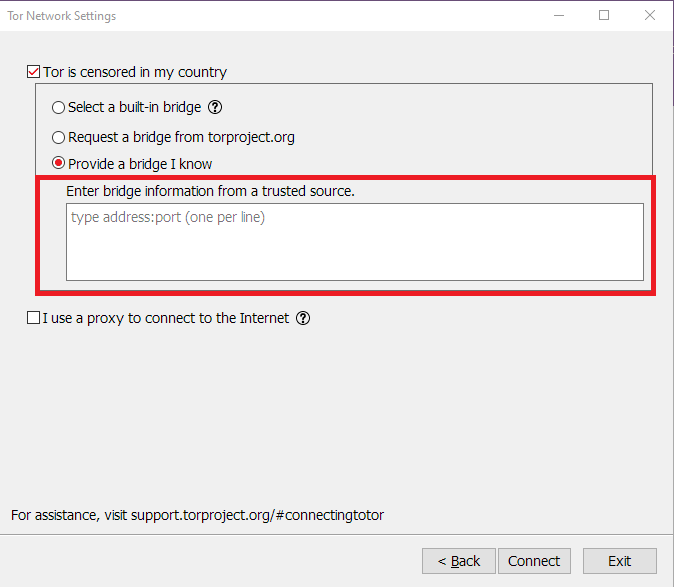Click the Exit button
This screenshot has width=674, height=587.
(619, 561)
